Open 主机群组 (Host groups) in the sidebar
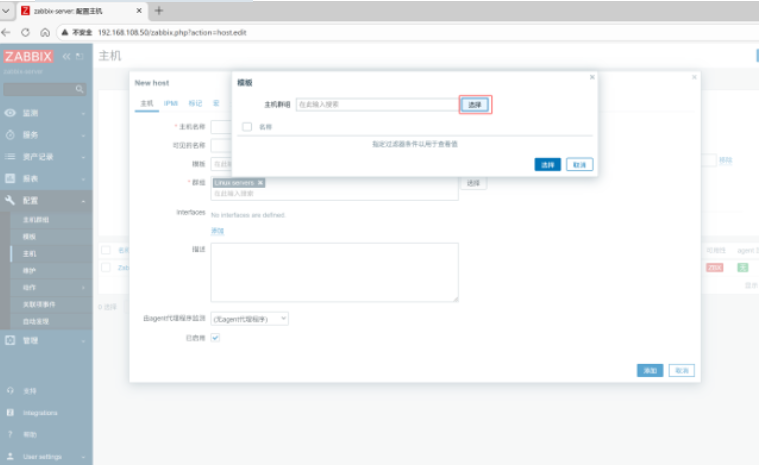This screenshot has width=759, height=465. tap(36, 220)
